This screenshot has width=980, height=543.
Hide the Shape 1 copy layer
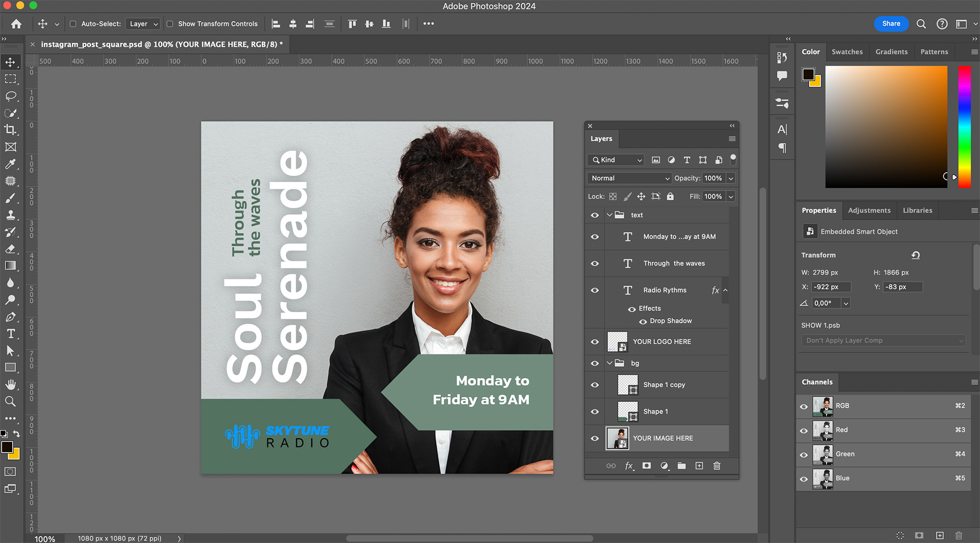[x=595, y=385]
